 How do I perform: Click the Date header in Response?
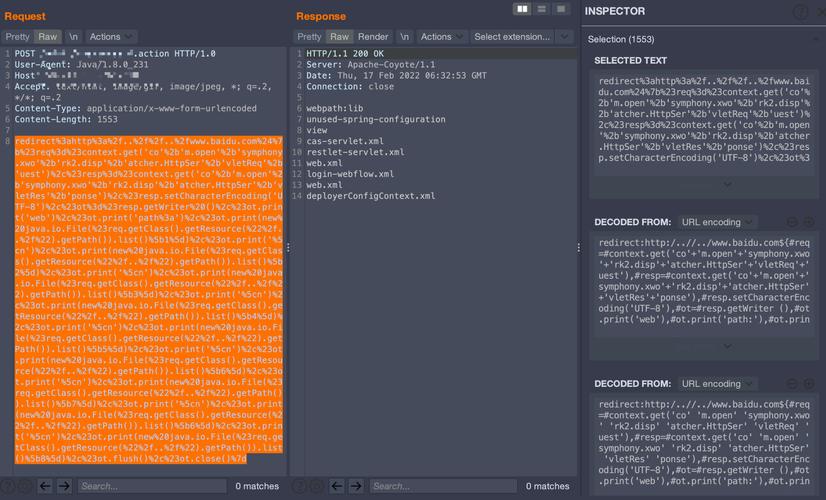coord(396,76)
